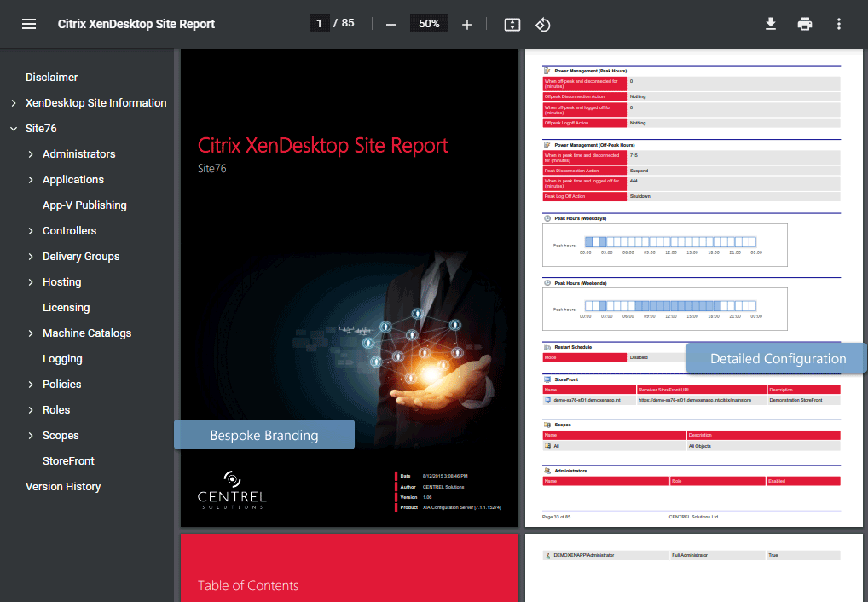This screenshot has height=602, width=868.
Task: Open the more actions menu
Action: point(839,24)
